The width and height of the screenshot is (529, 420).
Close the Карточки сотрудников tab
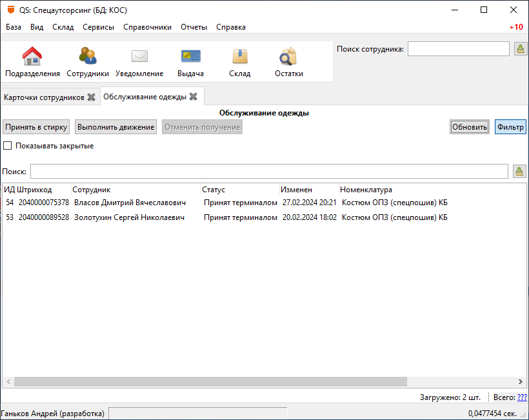(x=92, y=97)
